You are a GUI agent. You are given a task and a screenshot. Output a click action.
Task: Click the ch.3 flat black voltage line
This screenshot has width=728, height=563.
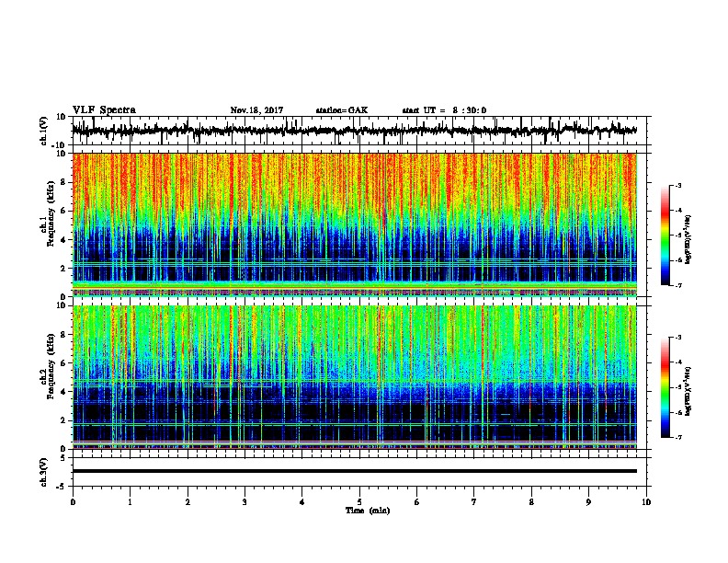[x=354, y=471]
